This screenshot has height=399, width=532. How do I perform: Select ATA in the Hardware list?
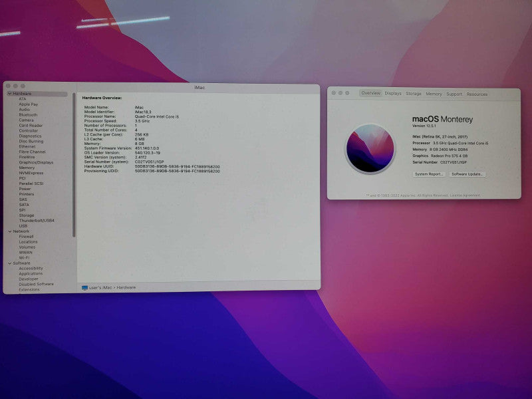click(x=23, y=98)
